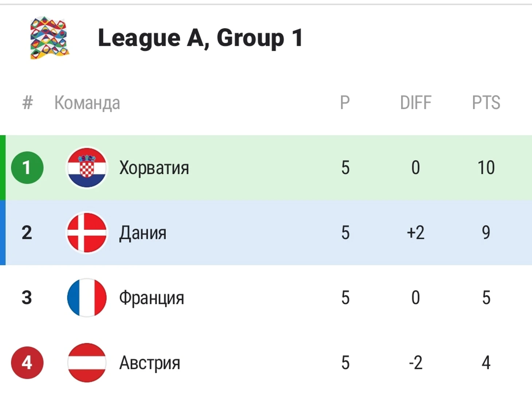
Task: Sort by the DIFF column header
Action: (x=416, y=103)
